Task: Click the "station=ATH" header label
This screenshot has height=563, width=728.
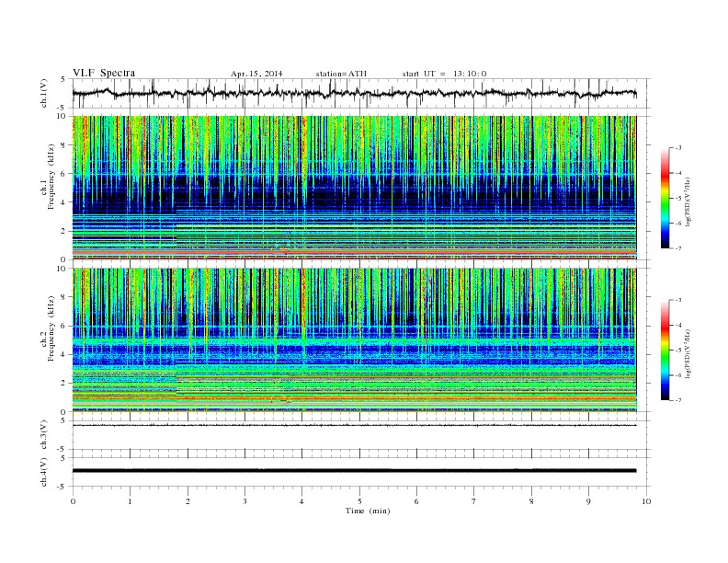Action: pyautogui.click(x=341, y=74)
